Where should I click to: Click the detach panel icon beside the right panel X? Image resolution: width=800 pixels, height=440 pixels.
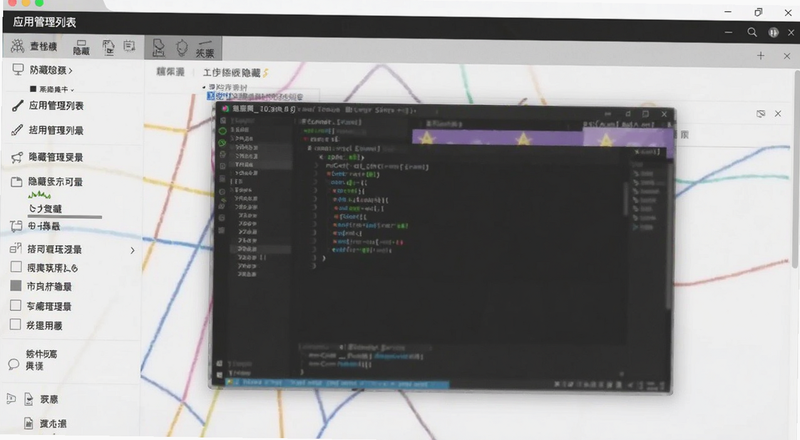(761, 113)
